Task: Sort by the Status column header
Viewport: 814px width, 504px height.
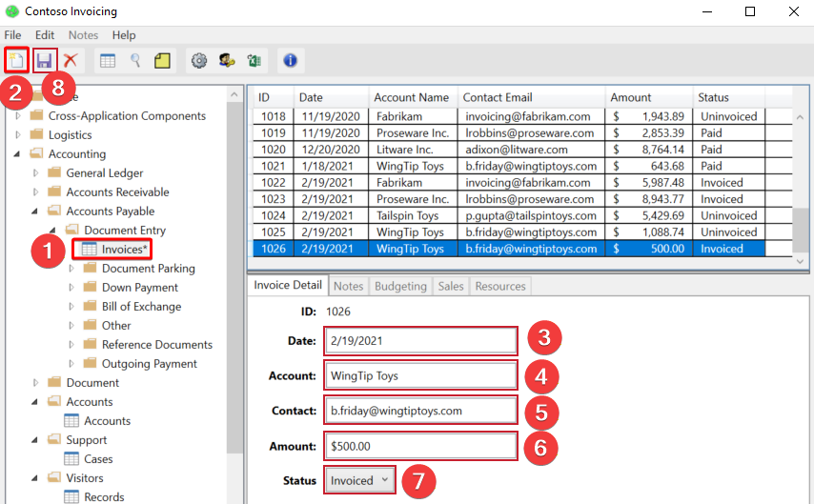Action: click(728, 97)
